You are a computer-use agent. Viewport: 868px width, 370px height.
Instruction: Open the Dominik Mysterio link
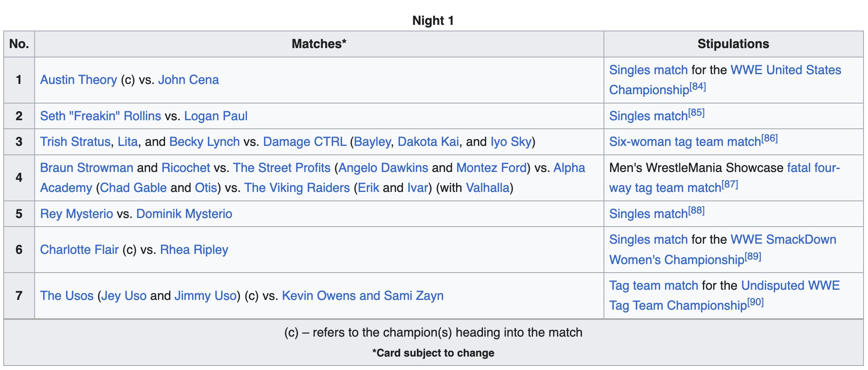point(184,214)
